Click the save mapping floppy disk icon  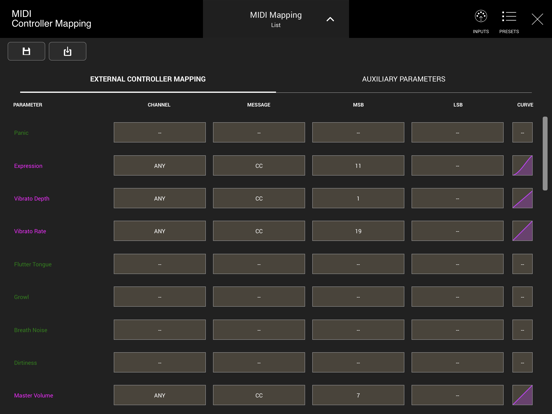coord(26,51)
